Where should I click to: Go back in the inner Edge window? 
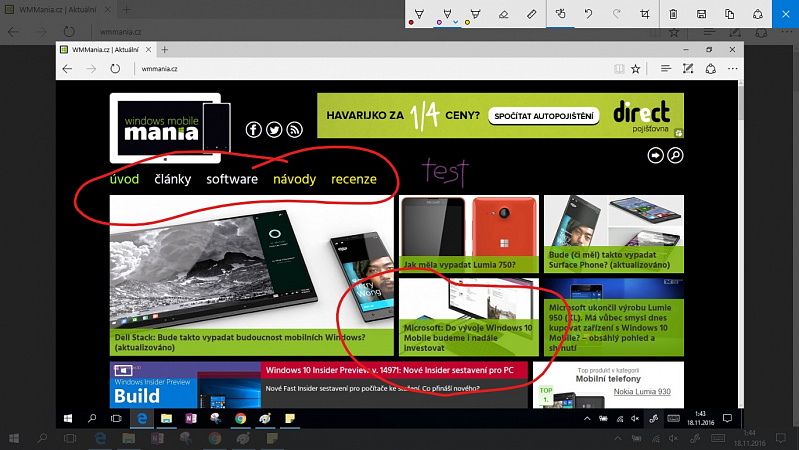tap(67, 69)
